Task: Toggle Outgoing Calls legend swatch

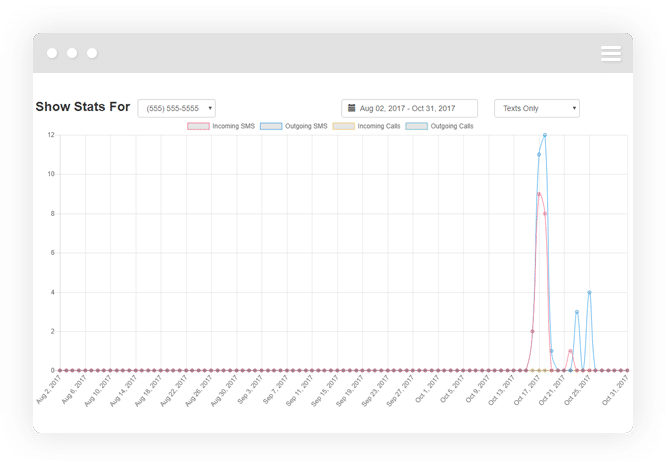Action: (417, 126)
